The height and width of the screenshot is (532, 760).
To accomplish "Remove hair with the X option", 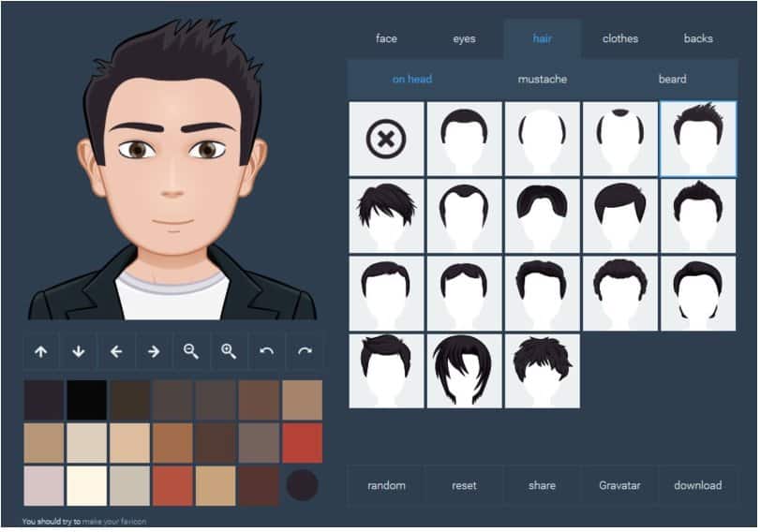I will coord(386,139).
